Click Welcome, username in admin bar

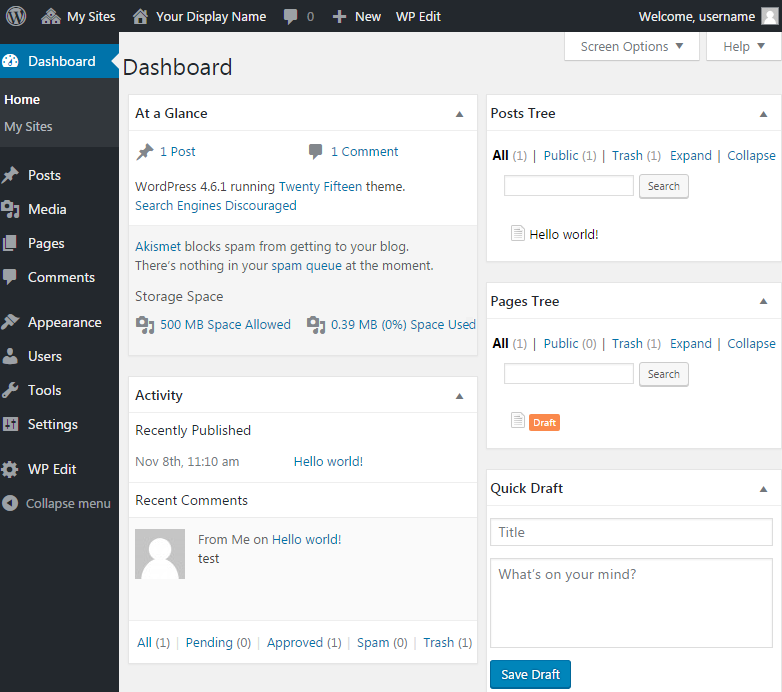(x=697, y=16)
